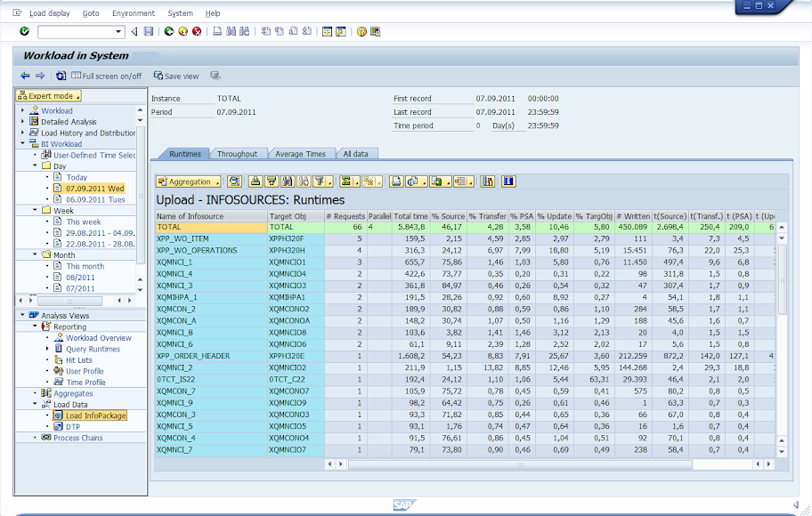Open the Expert mode dropdown
This screenshot has width=812, height=516.
(49, 96)
